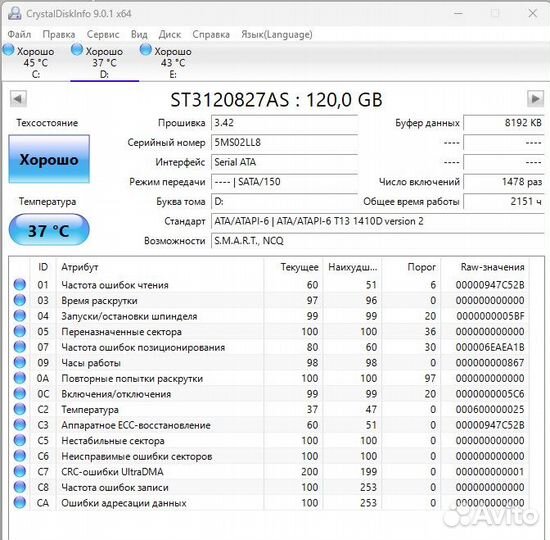Select row CRC-ошибки UltraDMA
The image size is (550, 540).
click(269, 472)
